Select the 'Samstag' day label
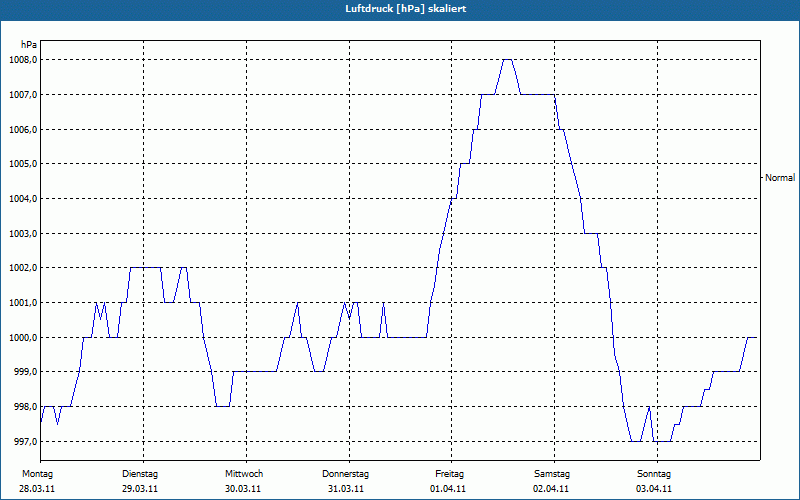Image resolution: width=800 pixels, height=500 pixels. pos(552,474)
